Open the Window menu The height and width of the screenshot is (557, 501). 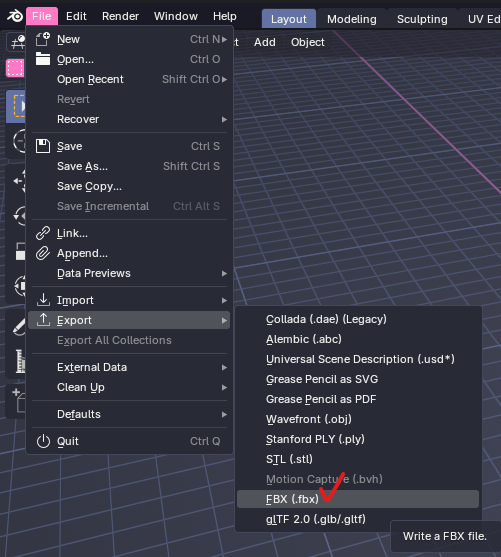(x=176, y=16)
